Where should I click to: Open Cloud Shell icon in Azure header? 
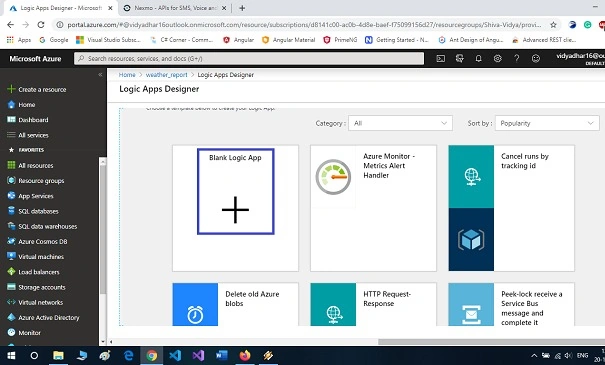tap(440, 59)
